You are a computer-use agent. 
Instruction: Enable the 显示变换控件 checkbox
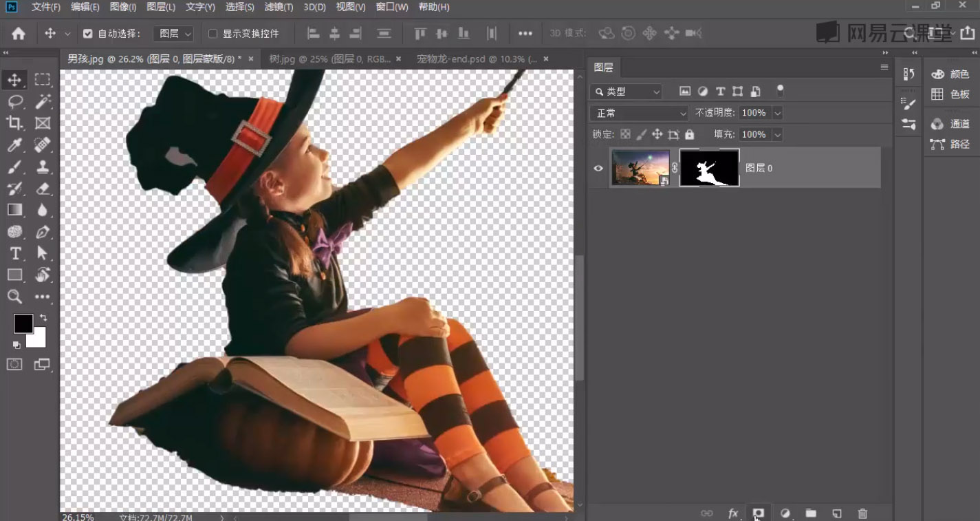click(213, 34)
